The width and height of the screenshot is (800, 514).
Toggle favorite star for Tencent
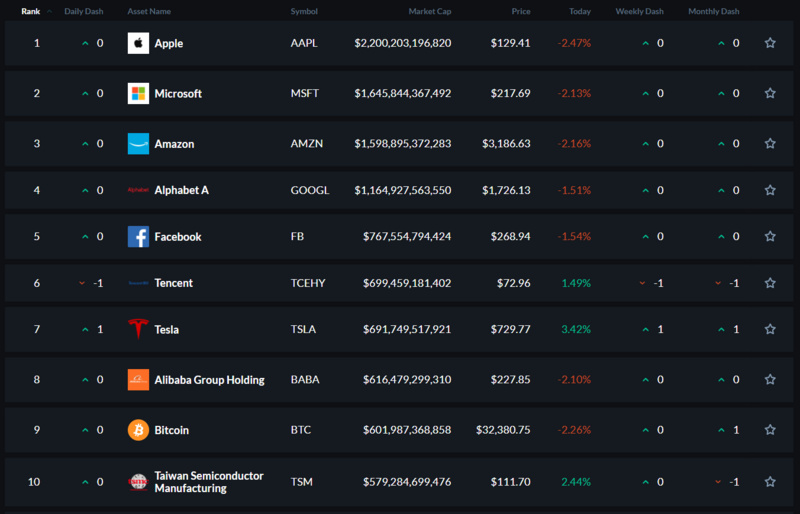[x=770, y=283]
